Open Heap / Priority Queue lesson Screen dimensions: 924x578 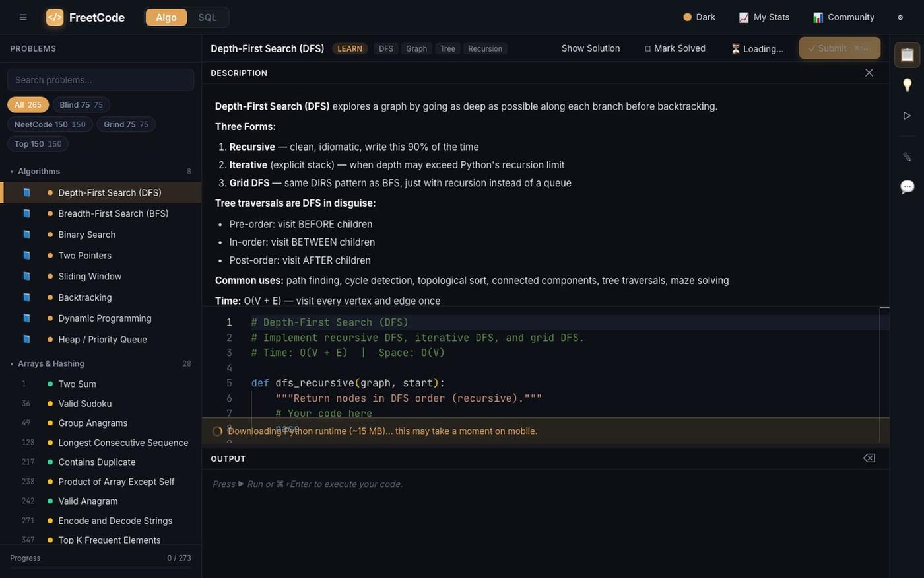pos(100,339)
